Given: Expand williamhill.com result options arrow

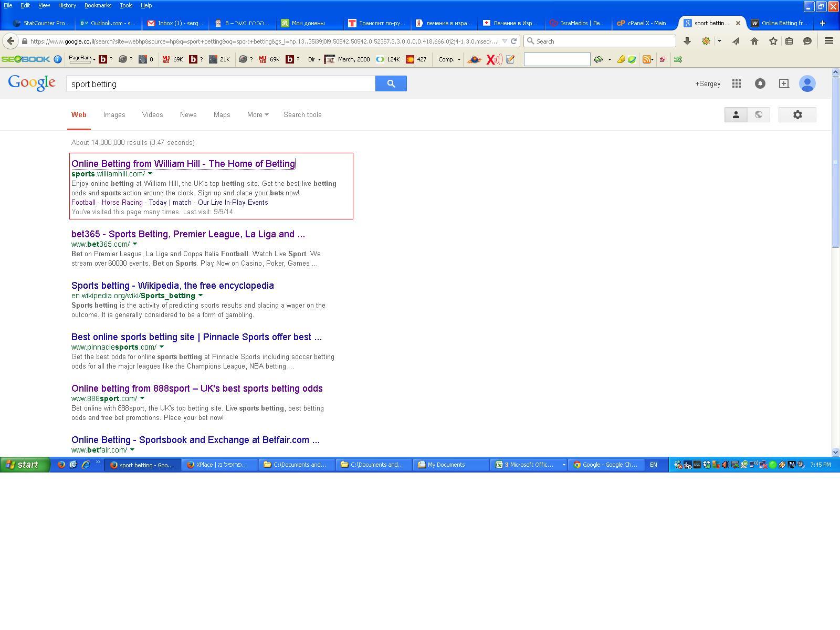Looking at the screenshot, I should [x=150, y=174].
